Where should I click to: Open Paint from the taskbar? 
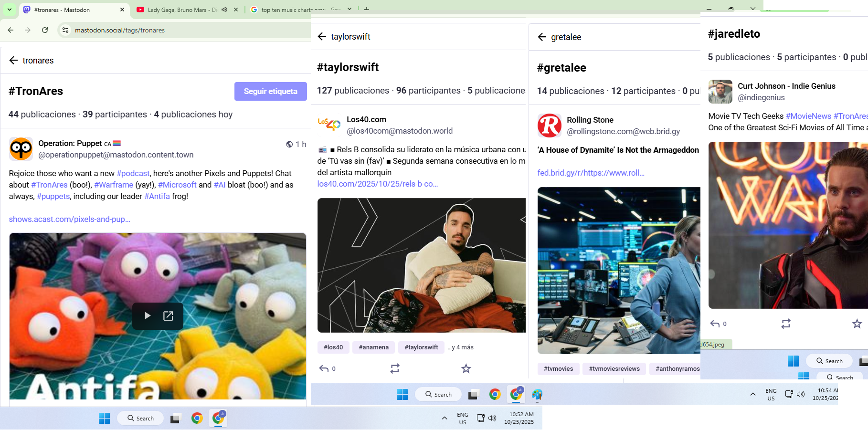click(x=537, y=395)
